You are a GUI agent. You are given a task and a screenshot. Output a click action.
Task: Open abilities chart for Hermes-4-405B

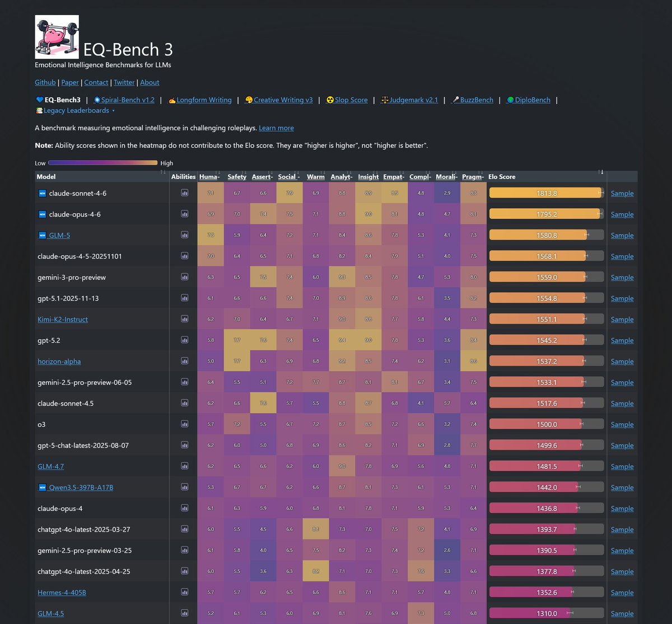[x=184, y=592]
